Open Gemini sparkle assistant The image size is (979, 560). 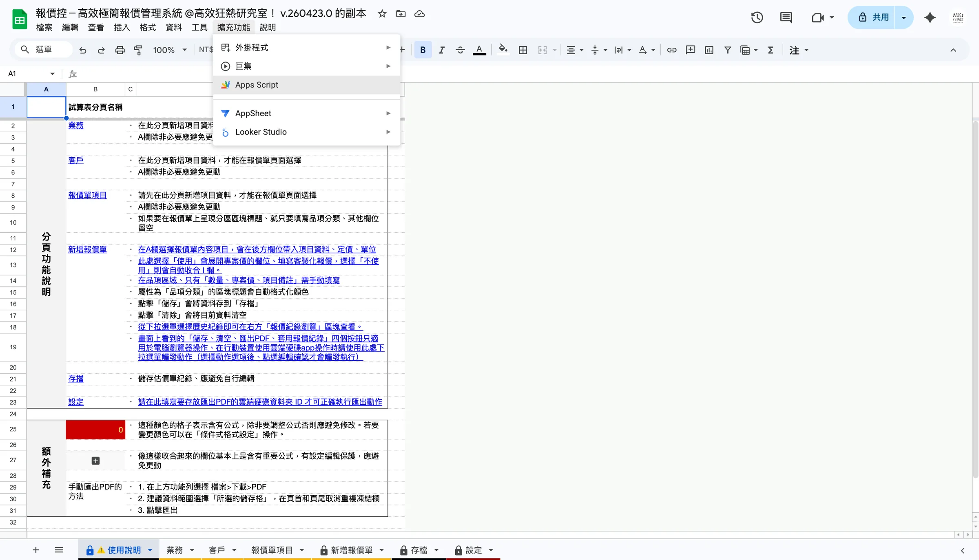point(930,18)
